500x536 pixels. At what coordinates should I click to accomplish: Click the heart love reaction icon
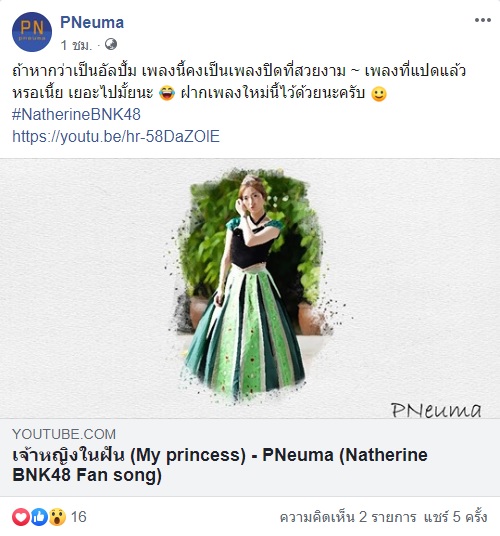coord(21,517)
